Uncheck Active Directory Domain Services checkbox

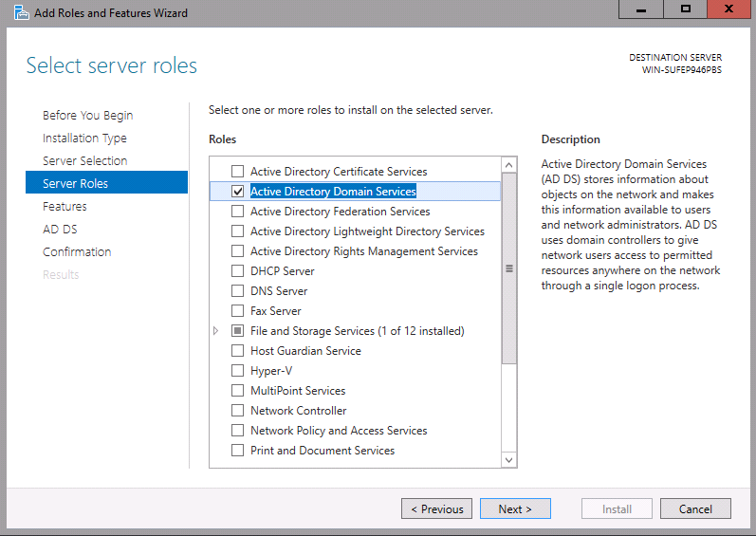coord(237,192)
